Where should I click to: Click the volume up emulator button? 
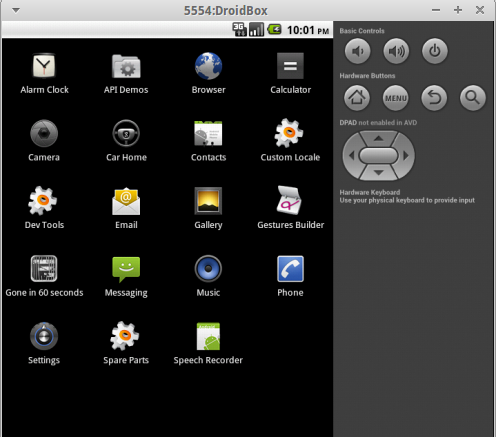pyautogui.click(x=396, y=51)
